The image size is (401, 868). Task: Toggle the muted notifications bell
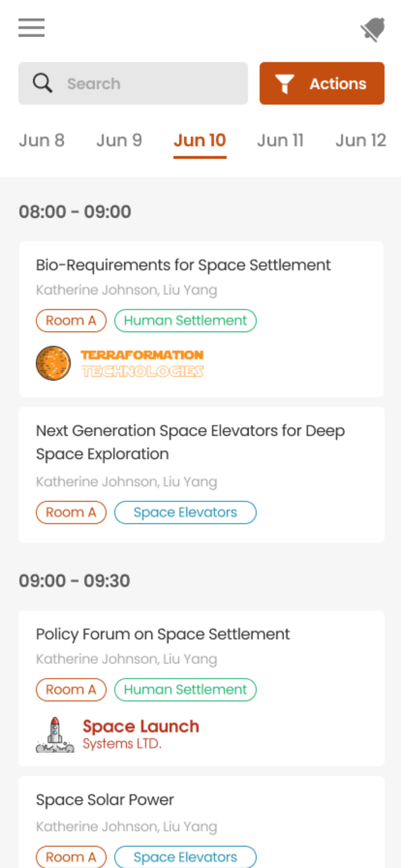(373, 29)
